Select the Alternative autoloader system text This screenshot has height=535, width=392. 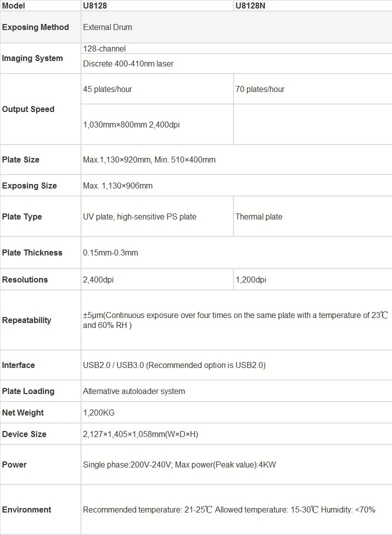click(x=134, y=391)
